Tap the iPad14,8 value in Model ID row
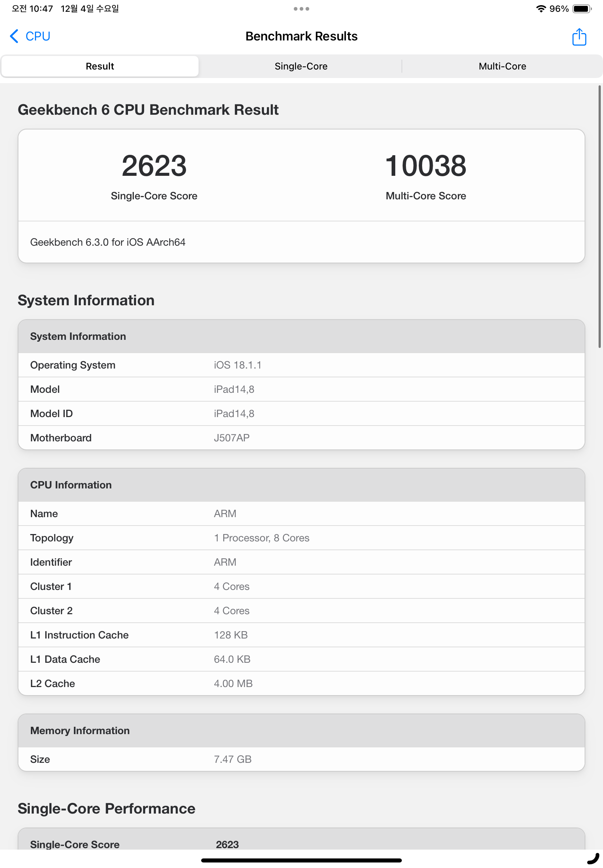Viewport: 603px width, 868px height. tap(234, 413)
